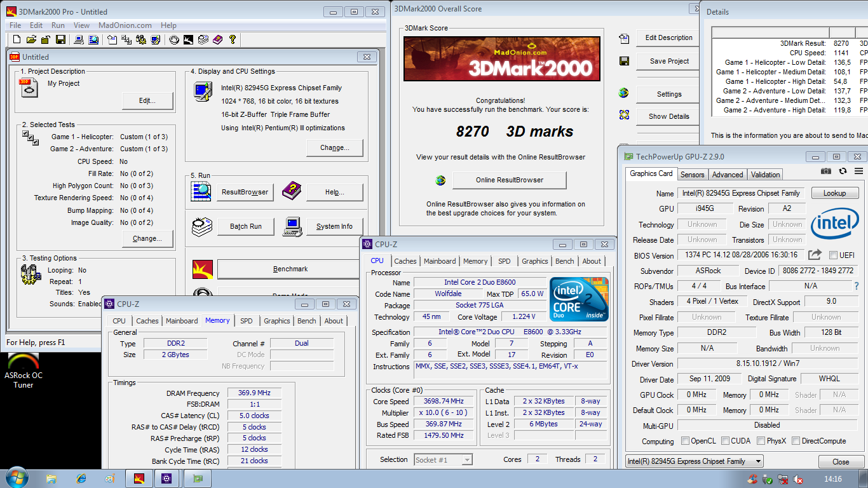Click the GPU-Z taskbar button
The image size is (868, 488).
pyautogui.click(x=198, y=478)
